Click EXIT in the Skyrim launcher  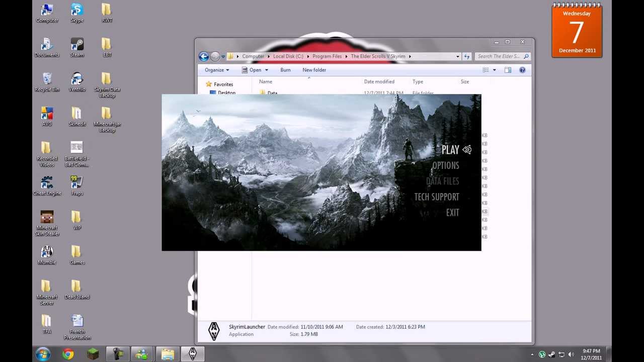click(452, 213)
